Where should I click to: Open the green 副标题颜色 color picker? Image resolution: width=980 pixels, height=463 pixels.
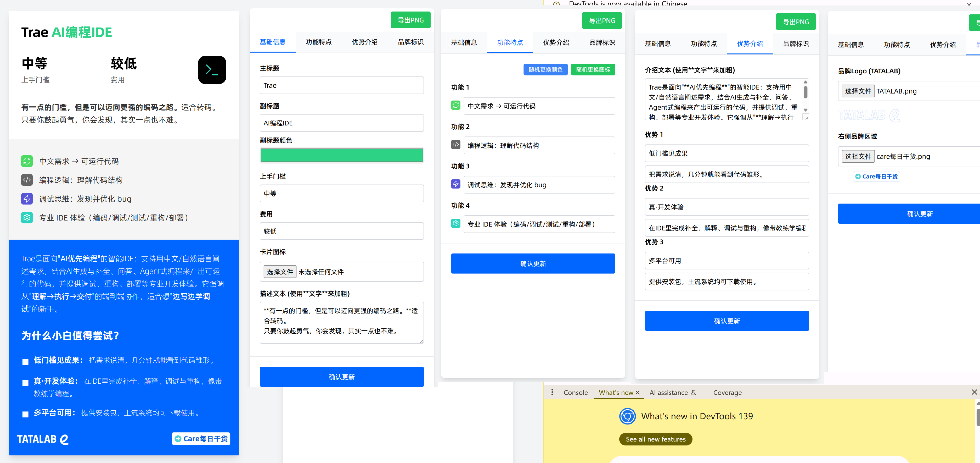(342, 155)
